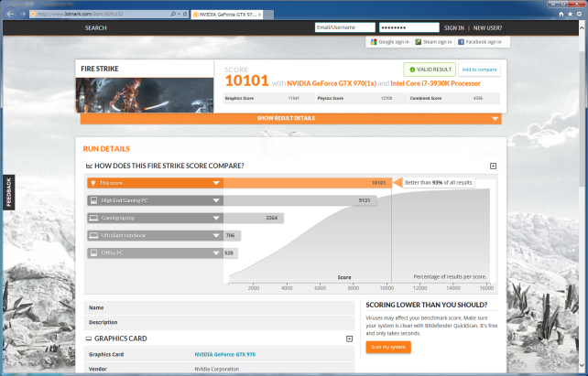This screenshot has width=588, height=376.
Task: Click NEW USER? link
Action: (x=487, y=28)
